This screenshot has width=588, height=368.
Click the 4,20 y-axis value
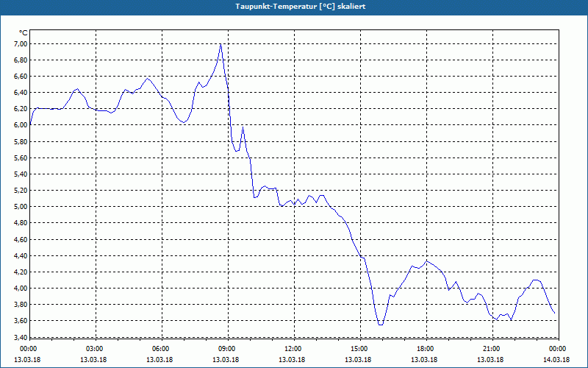point(21,272)
